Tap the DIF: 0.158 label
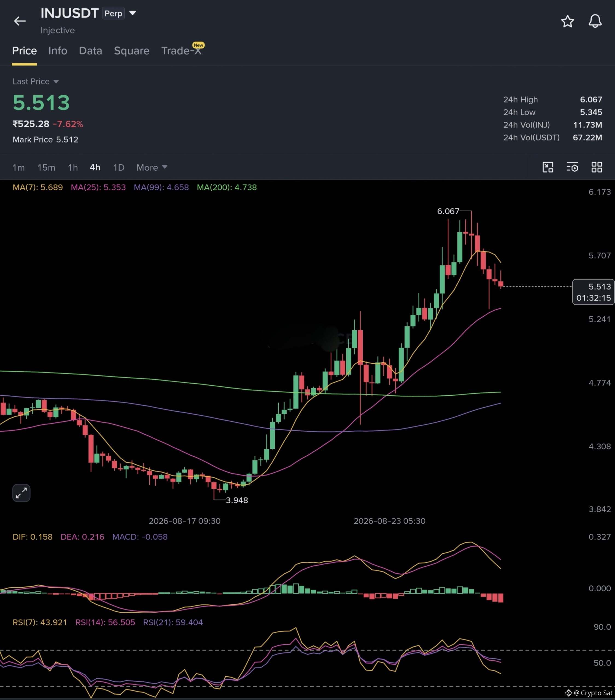Image resolution: width=615 pixels, height=700 pixels. 33,537
